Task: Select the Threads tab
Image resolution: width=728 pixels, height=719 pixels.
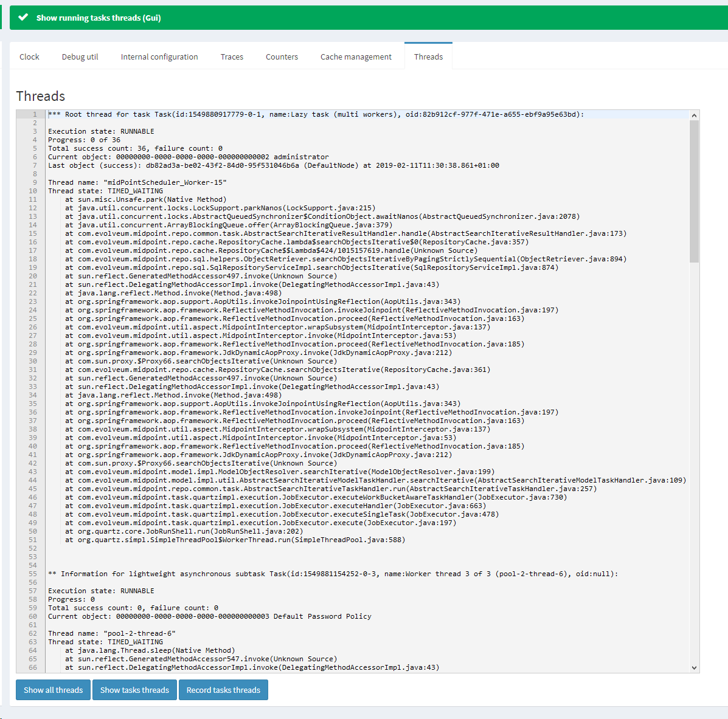Action: pyautogui.click(x=428, y=57)
